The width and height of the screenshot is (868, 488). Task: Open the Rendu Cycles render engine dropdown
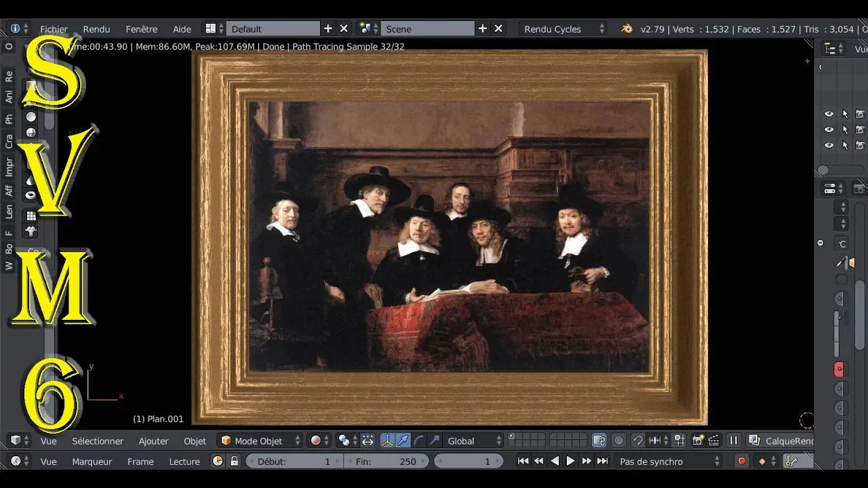coord(563,28)
